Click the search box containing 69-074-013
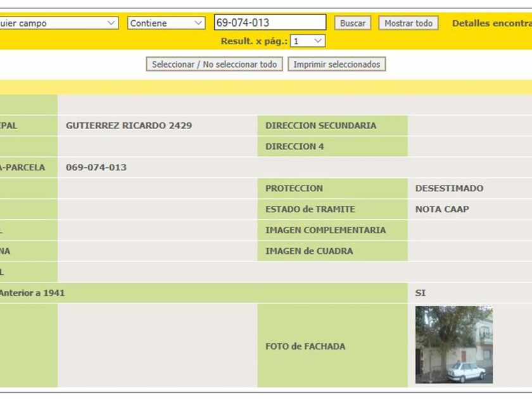Image resolution: width=532 pixels, height=399 pixels. pos(270,22)
